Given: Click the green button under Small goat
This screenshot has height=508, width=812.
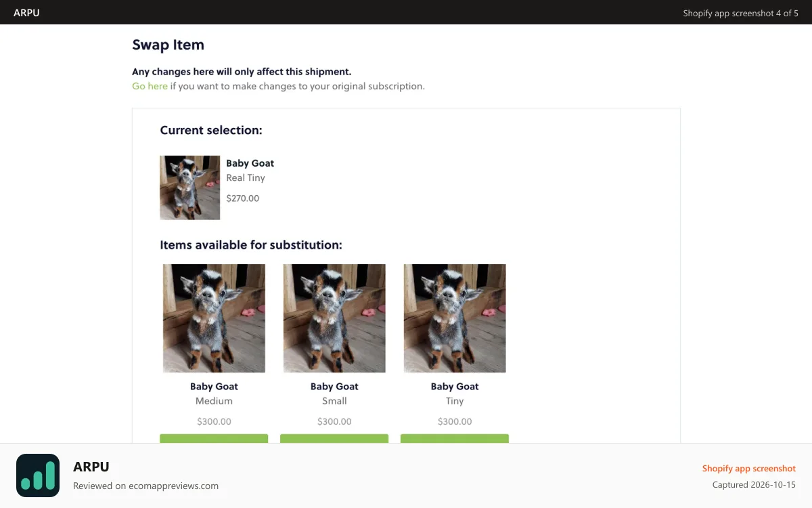Looking at the screenshot, I should [334, 439].
